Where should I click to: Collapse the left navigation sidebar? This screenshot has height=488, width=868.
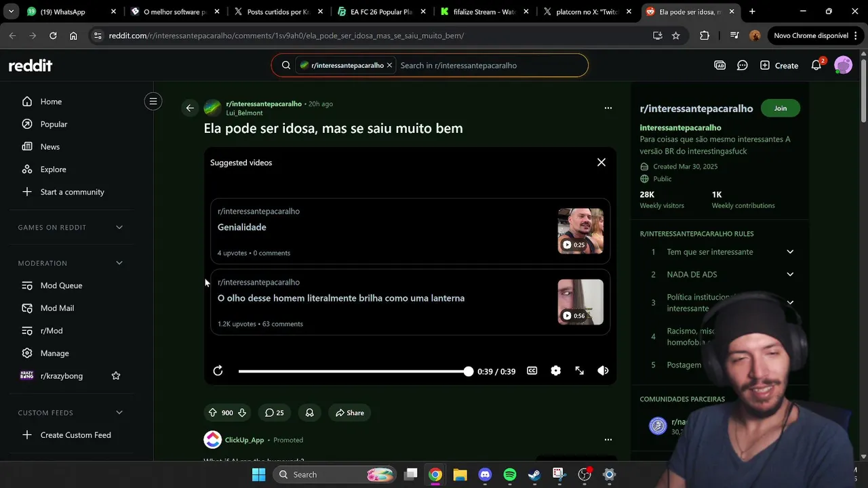(153, 102)
